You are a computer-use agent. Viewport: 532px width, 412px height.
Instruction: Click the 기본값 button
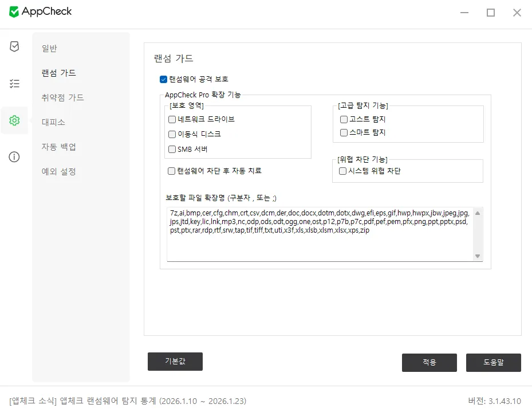pos(175,362)
